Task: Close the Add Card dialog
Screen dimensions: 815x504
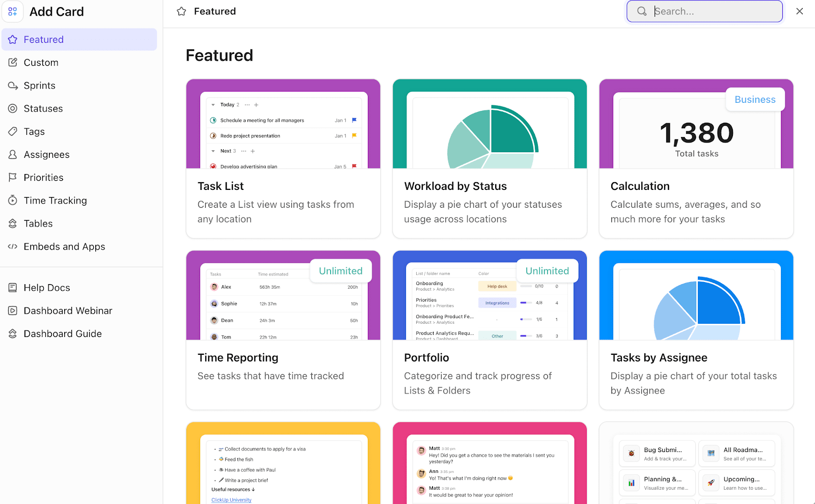Action: [x=800, y=11]
